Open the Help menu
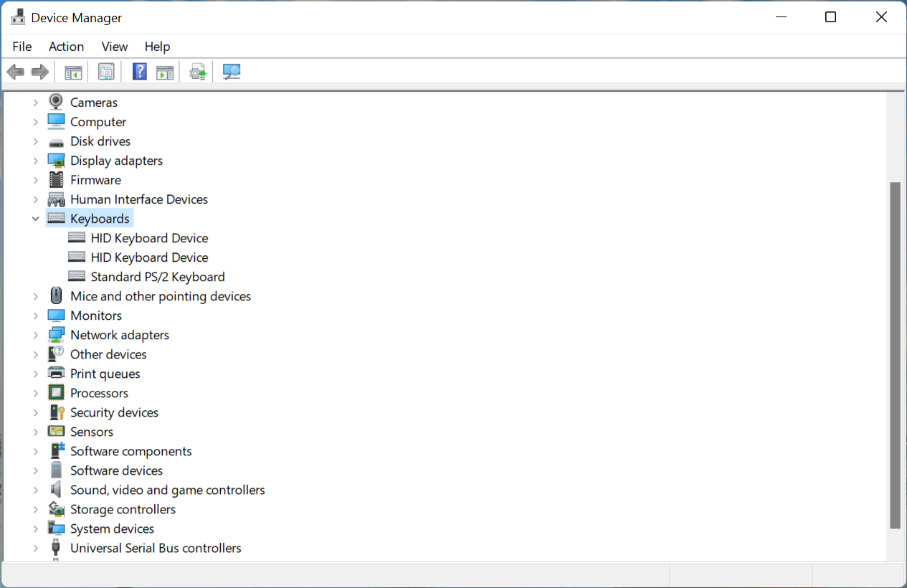Screen dimensions: 907x588 (x=157, y=47)
